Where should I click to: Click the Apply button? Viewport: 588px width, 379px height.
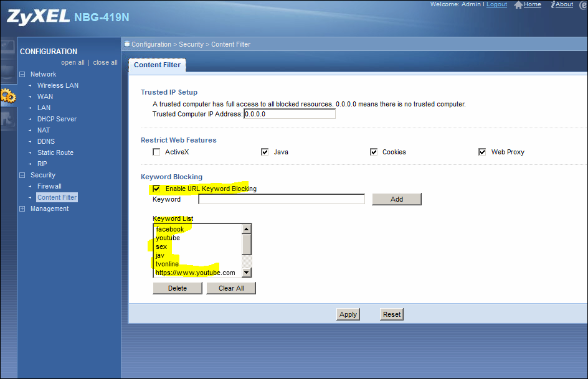coord(348,314)
